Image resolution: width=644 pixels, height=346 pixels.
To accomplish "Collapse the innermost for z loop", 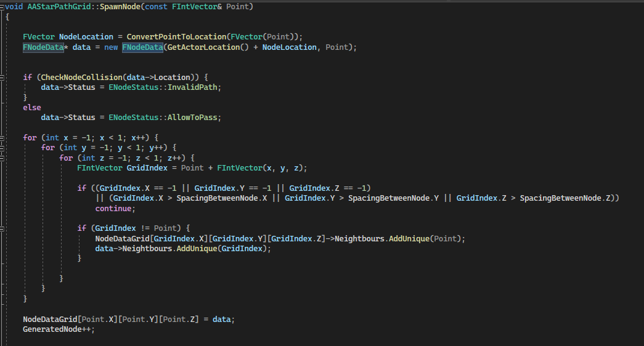I will (2, 158).
